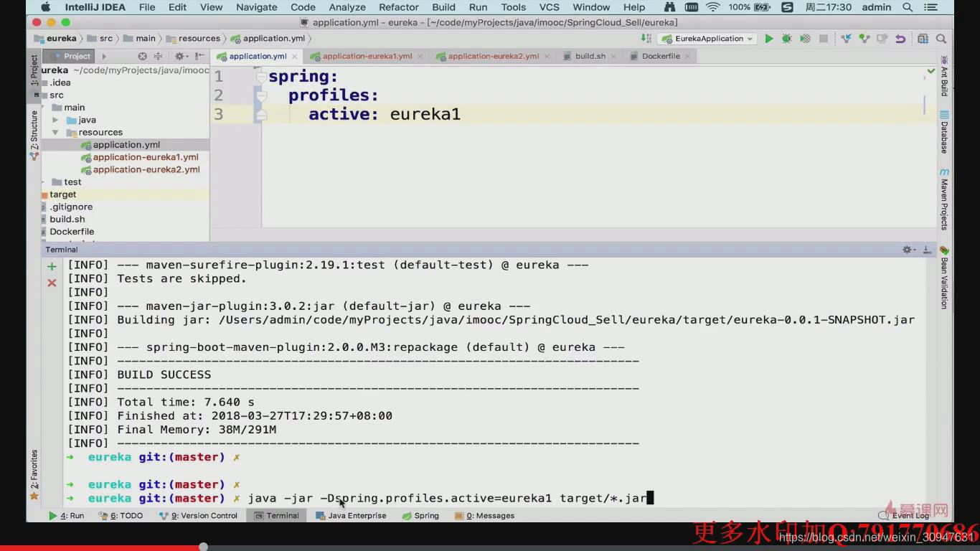
Task: Open Java Enterprise tool window tab
Action: click(351, 515)
